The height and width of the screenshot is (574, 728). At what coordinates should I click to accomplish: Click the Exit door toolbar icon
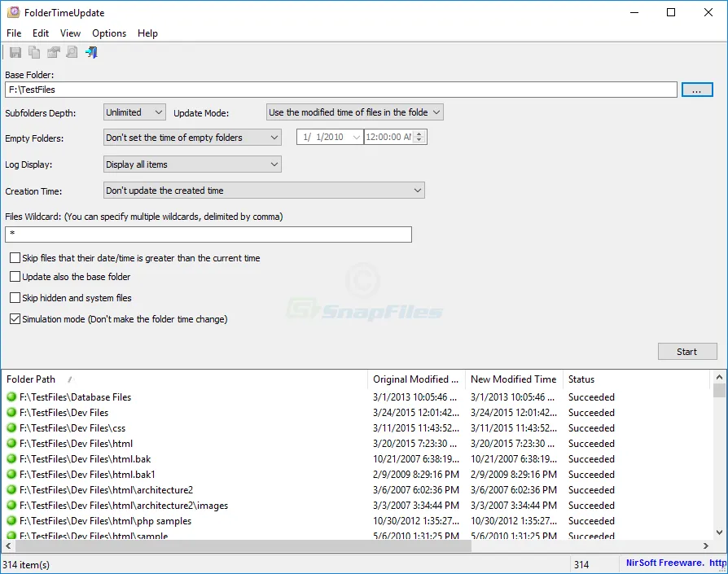91,52
